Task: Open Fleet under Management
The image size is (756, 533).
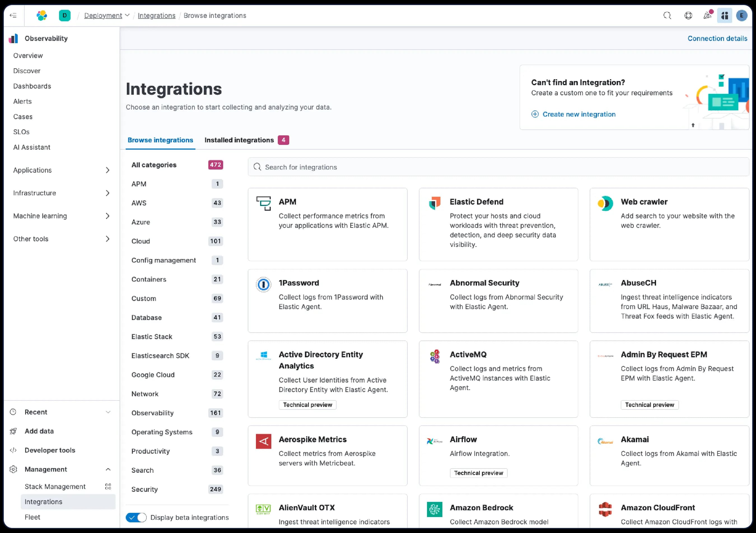Action: [32, 517]
